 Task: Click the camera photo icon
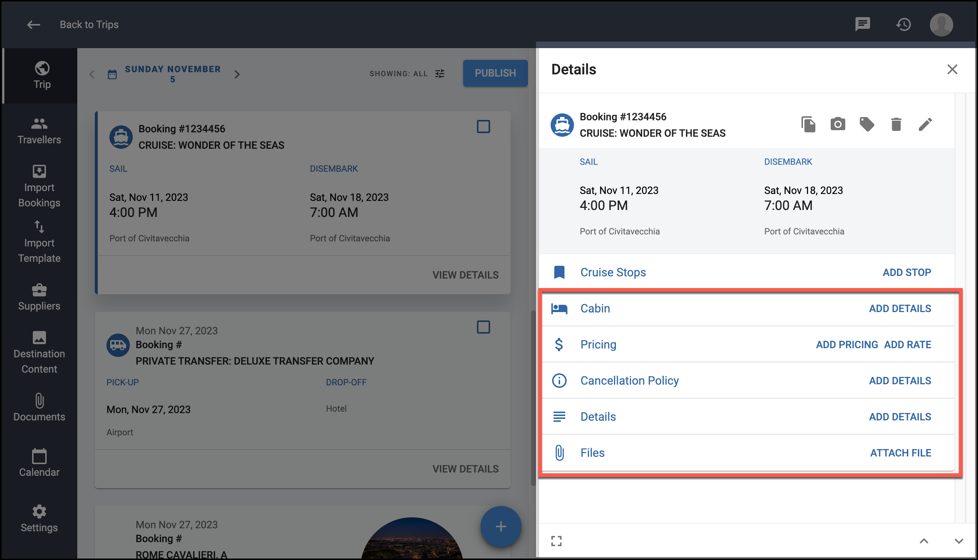coord(838,124)
